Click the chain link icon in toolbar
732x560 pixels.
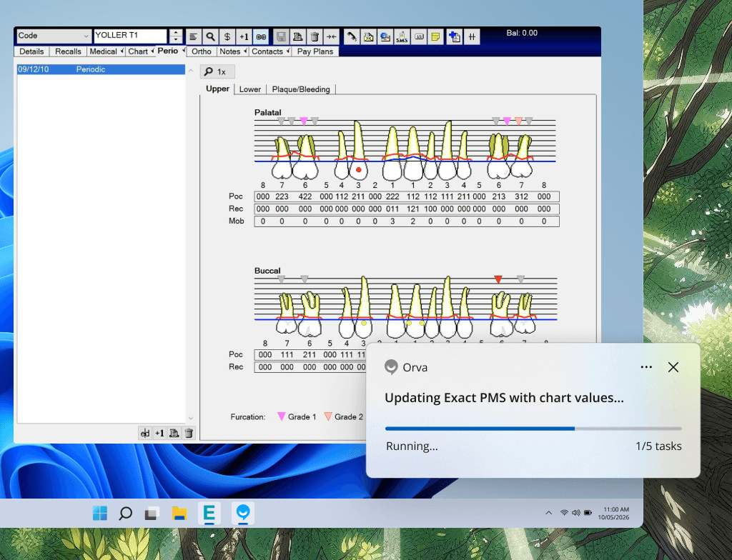[260, 36]
